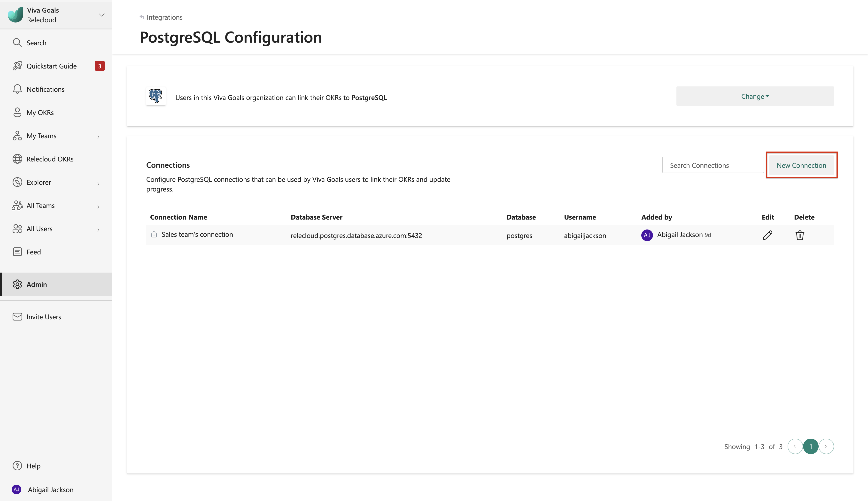Click the relecloud.postgres.database.azure.com:5432 server cell
The image size is (868, 504).
[x=356, y=236]
